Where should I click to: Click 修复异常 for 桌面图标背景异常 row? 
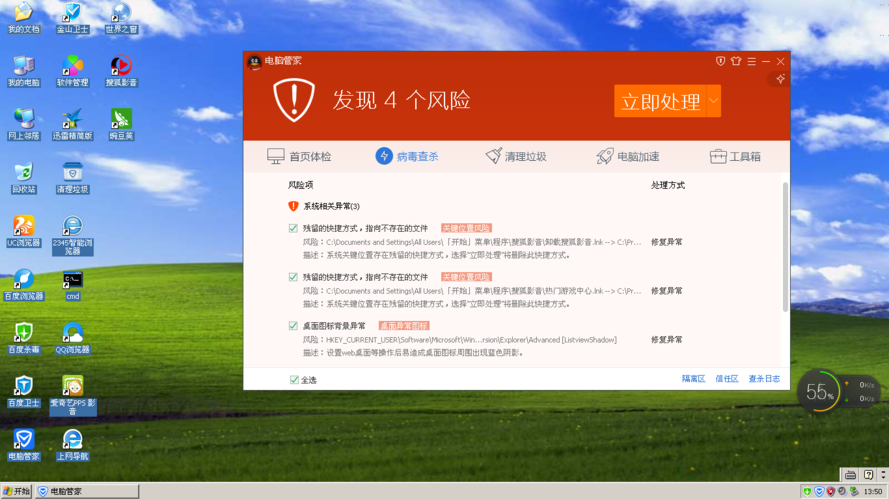click(667, 340)
